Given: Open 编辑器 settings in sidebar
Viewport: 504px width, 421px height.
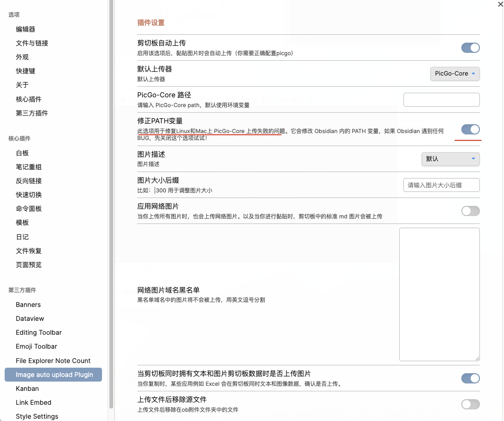Looking at the screenshot, I should point(26,29).
